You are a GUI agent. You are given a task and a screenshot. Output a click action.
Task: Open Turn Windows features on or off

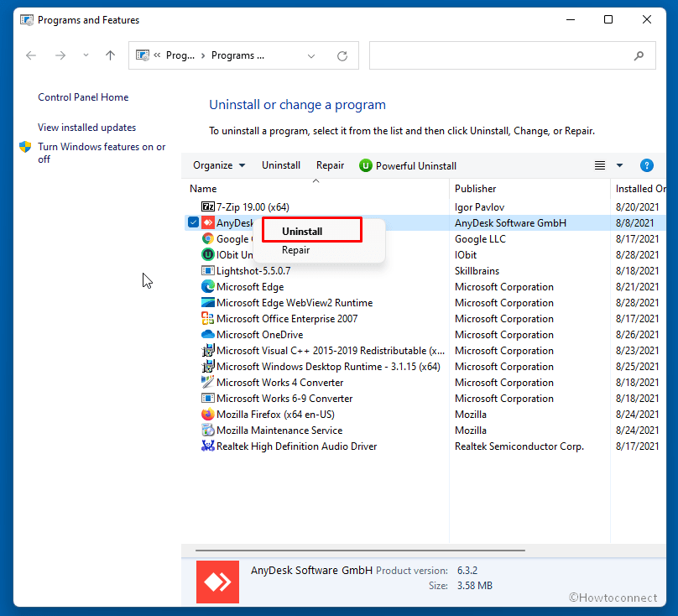(x=102, y=153)
